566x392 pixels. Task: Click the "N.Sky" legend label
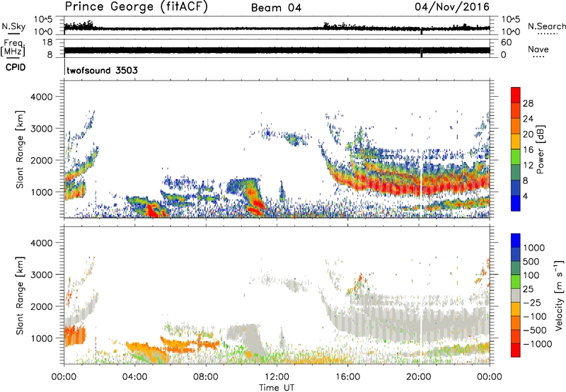(13, 26)
